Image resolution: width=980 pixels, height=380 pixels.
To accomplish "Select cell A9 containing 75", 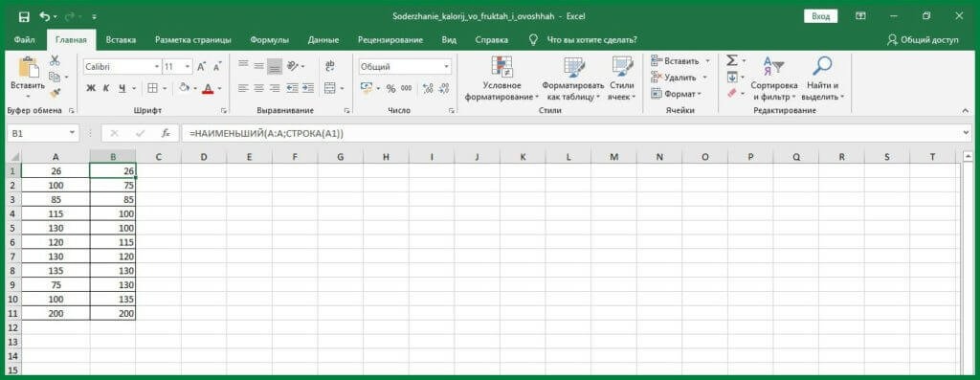I will coord(56,285).
